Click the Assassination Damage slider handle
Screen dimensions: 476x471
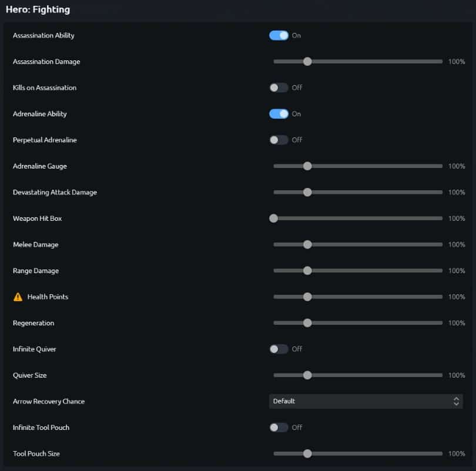pyautogui.click(x=307, y=62)
